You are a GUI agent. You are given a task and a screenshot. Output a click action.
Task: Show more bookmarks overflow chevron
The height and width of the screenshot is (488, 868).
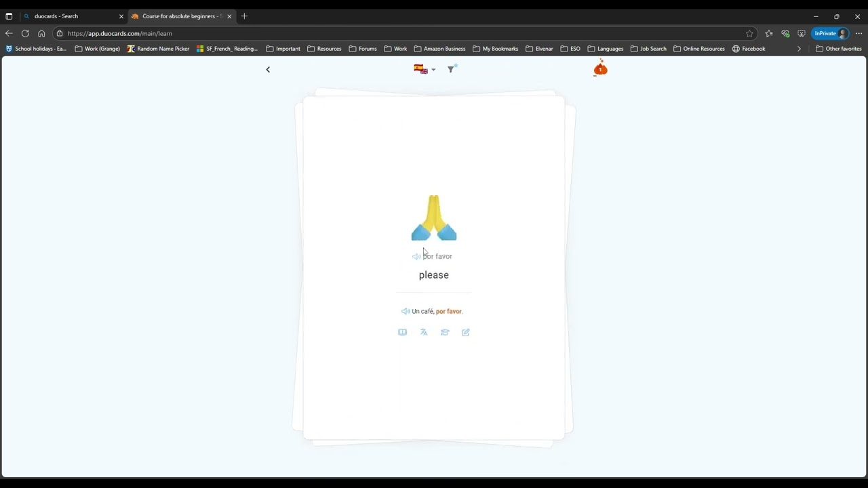coord(799,49)
